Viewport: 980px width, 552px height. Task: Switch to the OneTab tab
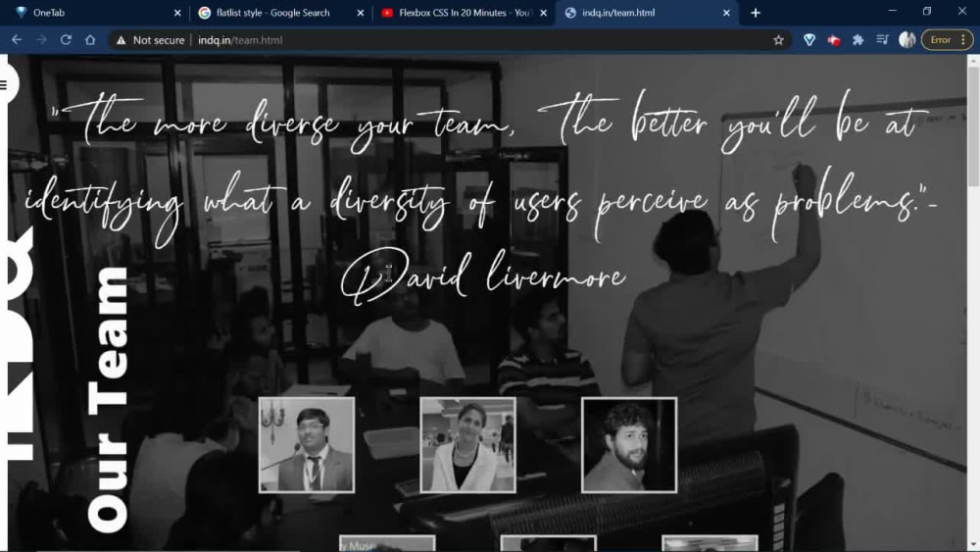coord(94,13)
